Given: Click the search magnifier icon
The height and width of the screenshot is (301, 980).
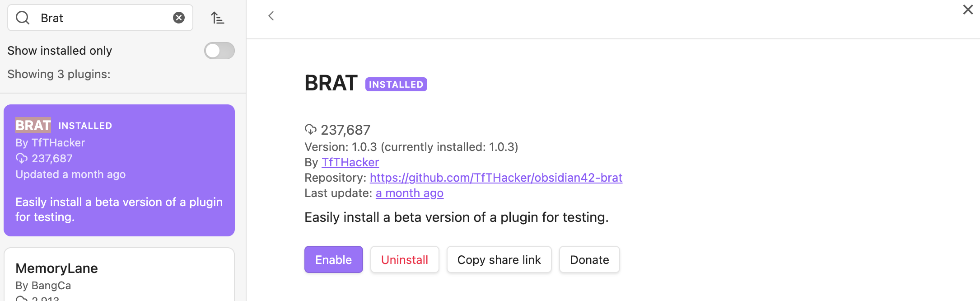Looking at the screenshot, I should pyautogui.click(x=23, y=18).
